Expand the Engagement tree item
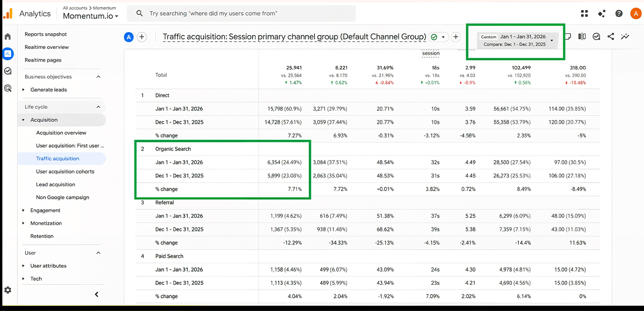The image size is (644, 311). point(23,210)
